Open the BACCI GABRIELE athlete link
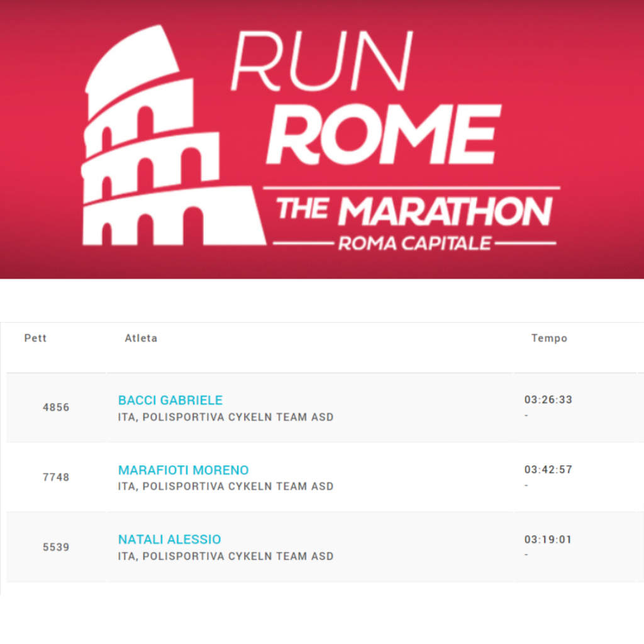The height and width of the screenshot is (644, 644). (x=170, y=400)
